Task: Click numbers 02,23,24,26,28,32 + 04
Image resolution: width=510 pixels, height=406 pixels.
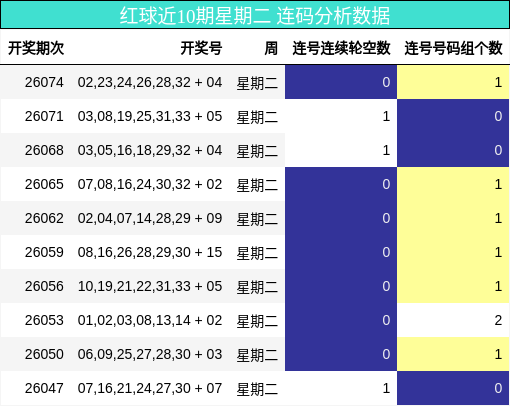Action: click(x=150, y=82)
